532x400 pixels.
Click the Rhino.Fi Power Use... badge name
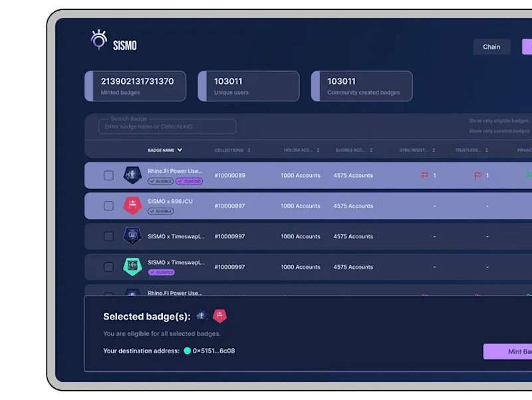(x=175, y=171)
